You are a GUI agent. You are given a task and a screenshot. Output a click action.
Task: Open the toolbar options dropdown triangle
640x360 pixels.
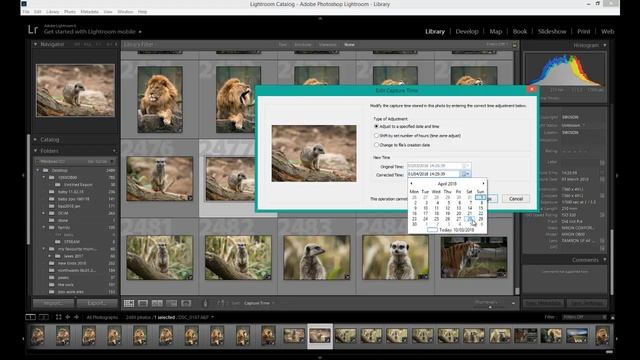tap(513, 303)
